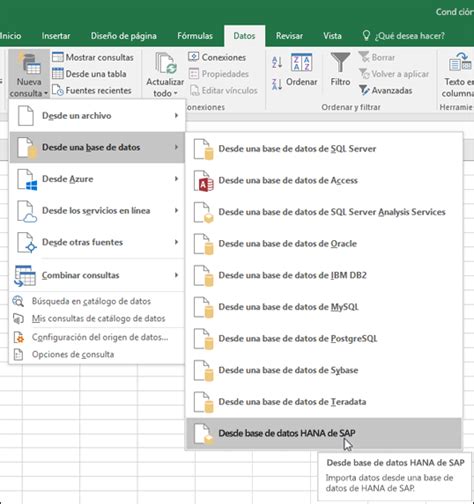The width and height of the screenshot is (474, 504).
Task: Click the Desde otras fuentes icon
Action: [x=27, y=243]
